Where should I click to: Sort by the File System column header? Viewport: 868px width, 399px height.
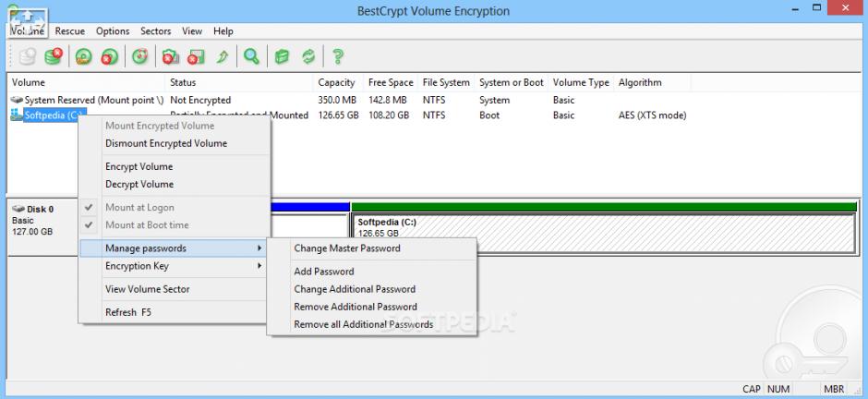coord(446,82)
